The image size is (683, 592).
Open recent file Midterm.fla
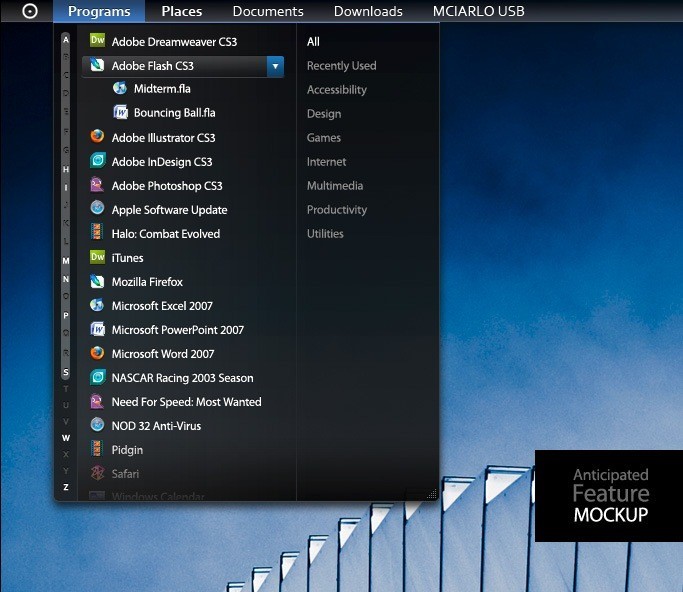(x=162, y=89)
